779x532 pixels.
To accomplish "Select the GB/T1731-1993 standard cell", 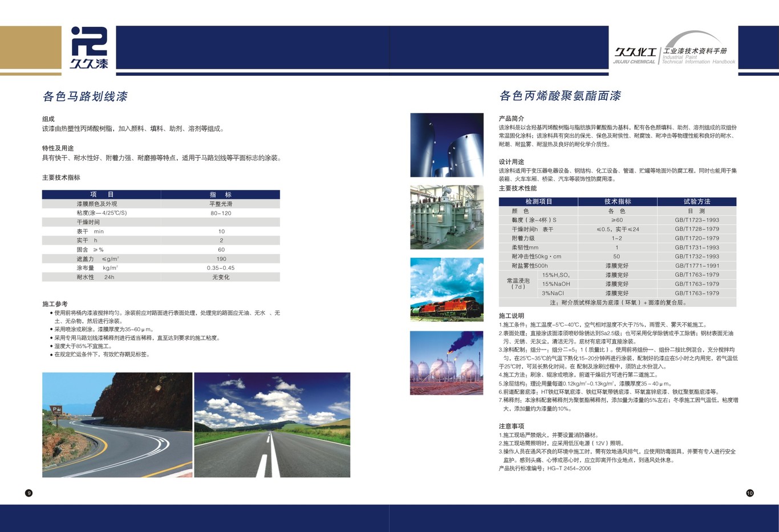I will (697, 247).
